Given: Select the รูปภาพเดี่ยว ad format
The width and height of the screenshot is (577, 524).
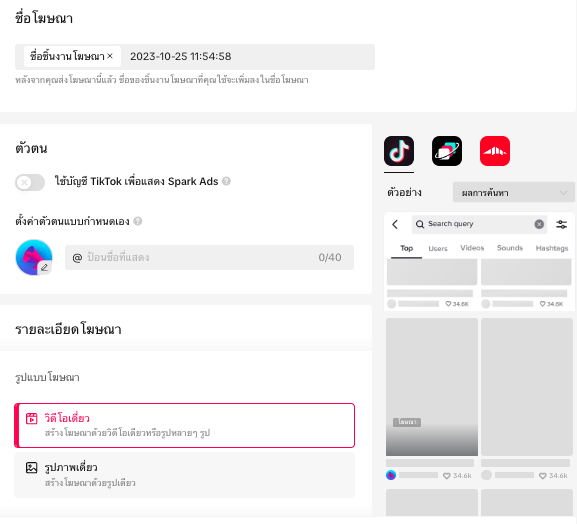Looking at the screenshot, I should point(184,475).
